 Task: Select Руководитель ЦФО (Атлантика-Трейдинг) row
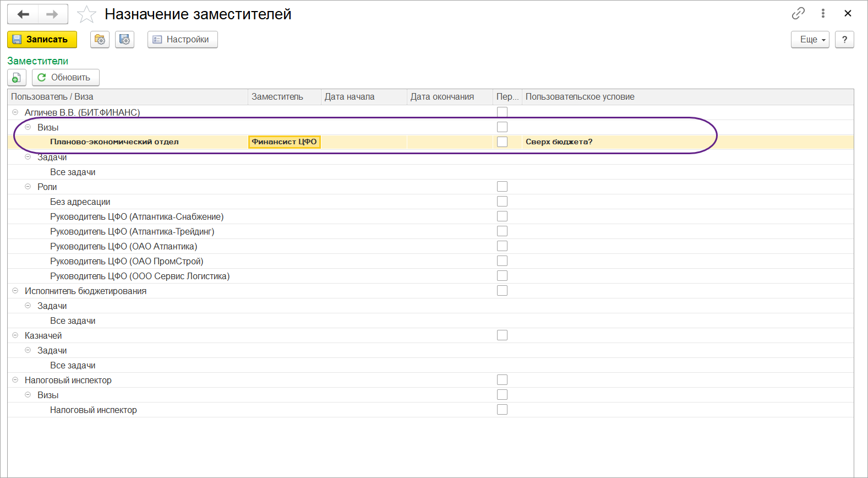[x=430, y=231]
